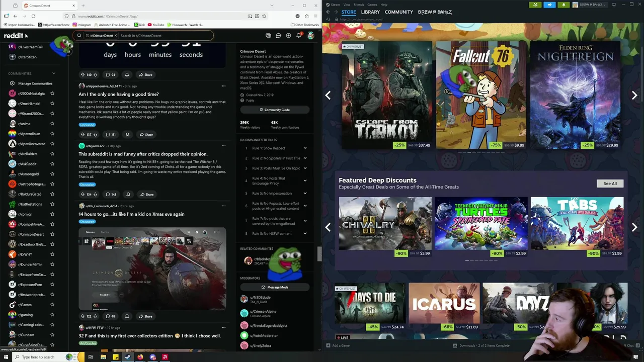Favorite r/Asmongold with its star
644x362 pixels.
[x=52, y=174]
